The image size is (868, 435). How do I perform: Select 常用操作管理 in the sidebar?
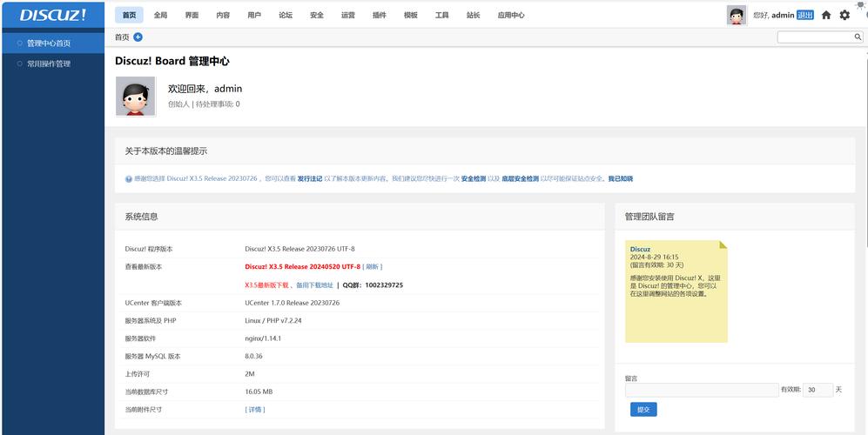53,64
